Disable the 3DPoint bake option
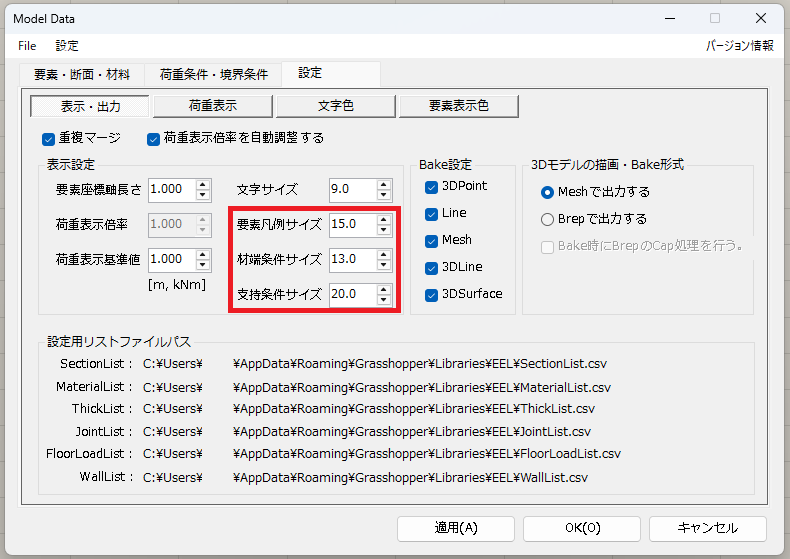Image resolution: width=790 pixels, height=559 pixels. pos(431,187)
